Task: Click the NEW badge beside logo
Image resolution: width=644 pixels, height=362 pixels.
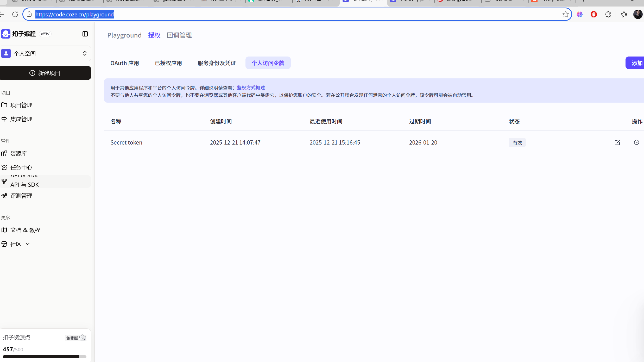Action: click(x=45, y=34)
